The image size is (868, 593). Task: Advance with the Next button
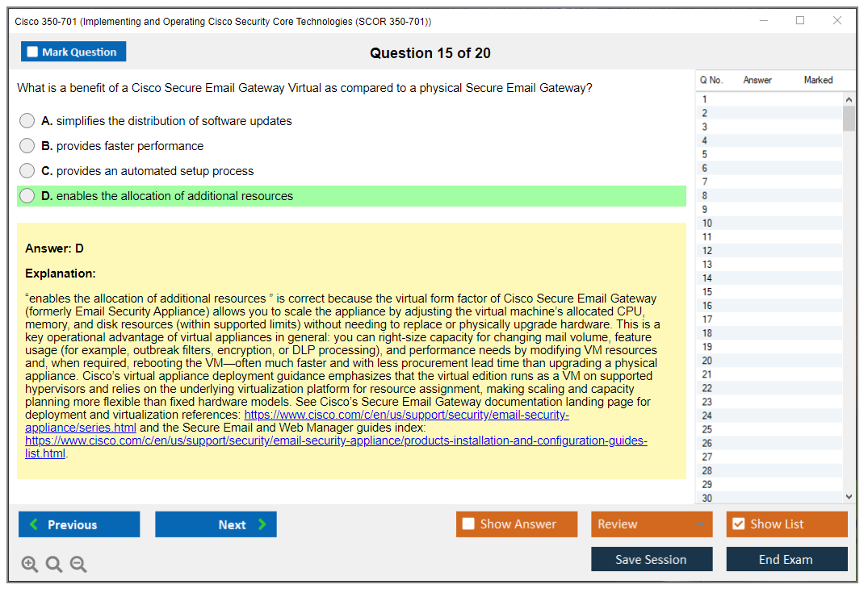tap(216, 524)
